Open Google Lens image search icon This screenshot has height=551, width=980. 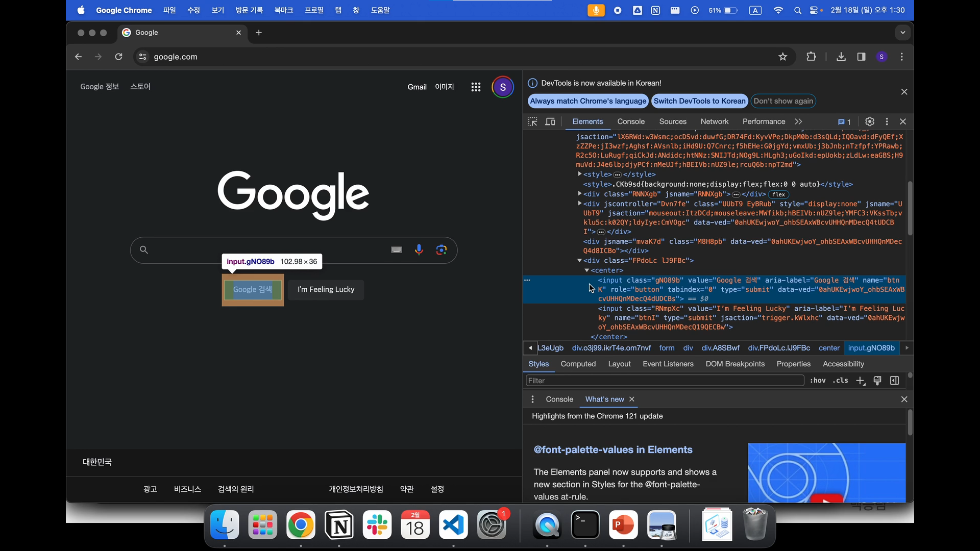[442, 250]
